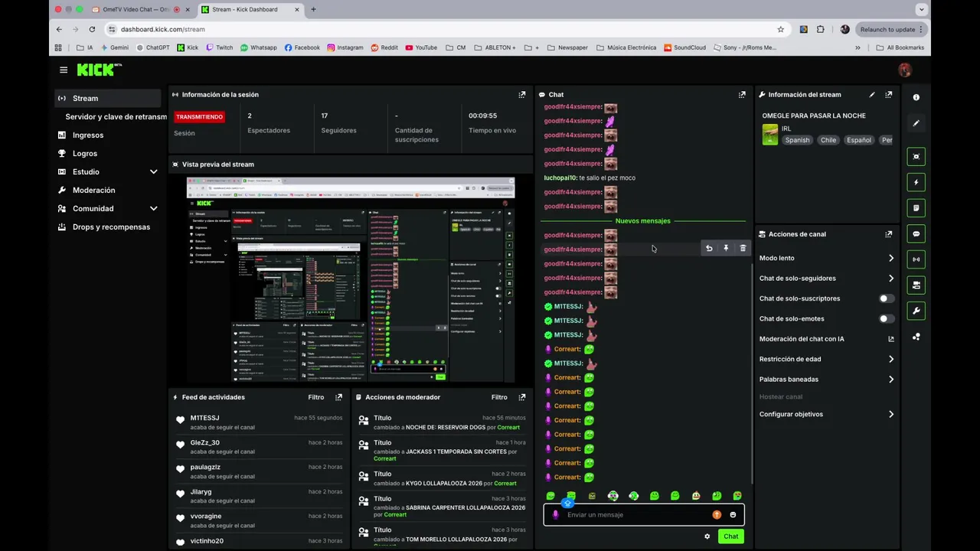980x551 pixels.
Task: Click the green Chat send button
Action: [x=731, y=536]
